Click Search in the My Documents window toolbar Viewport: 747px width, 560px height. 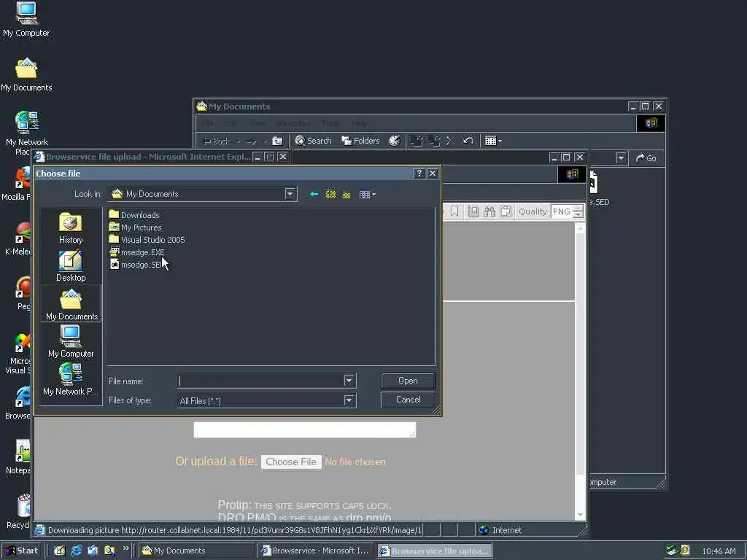pos(313,141)
